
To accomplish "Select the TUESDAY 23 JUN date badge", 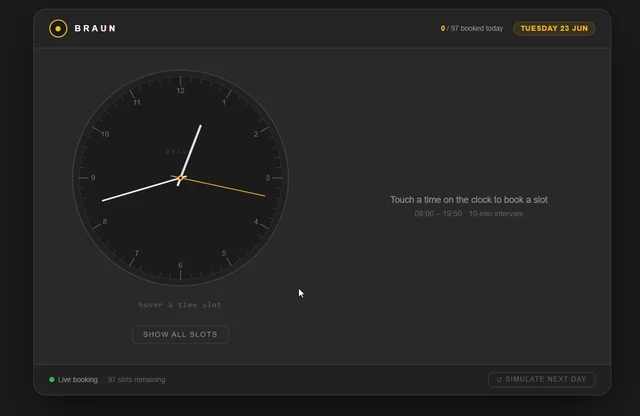I will click(x=554, y=28).
